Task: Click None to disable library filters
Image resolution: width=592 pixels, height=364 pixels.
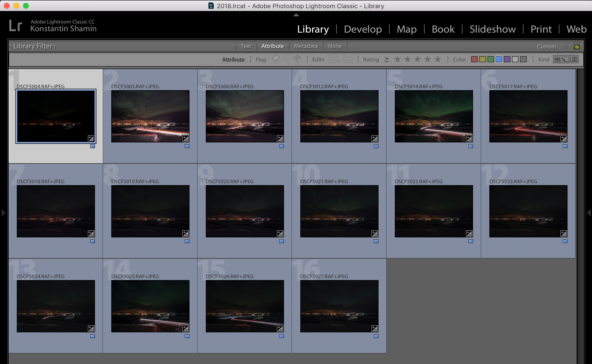Action: 335,46
